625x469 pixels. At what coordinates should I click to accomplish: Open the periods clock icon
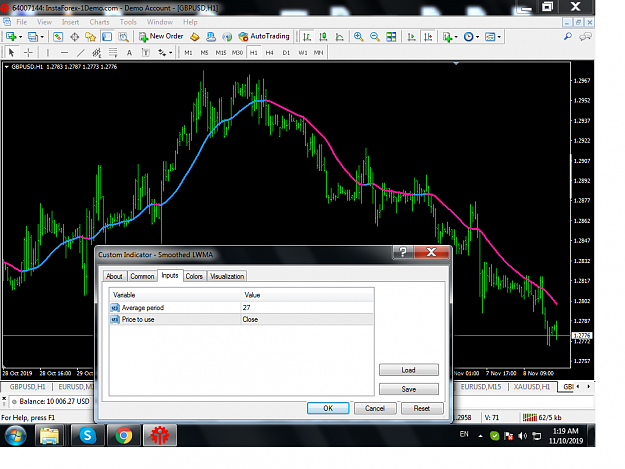469,37
